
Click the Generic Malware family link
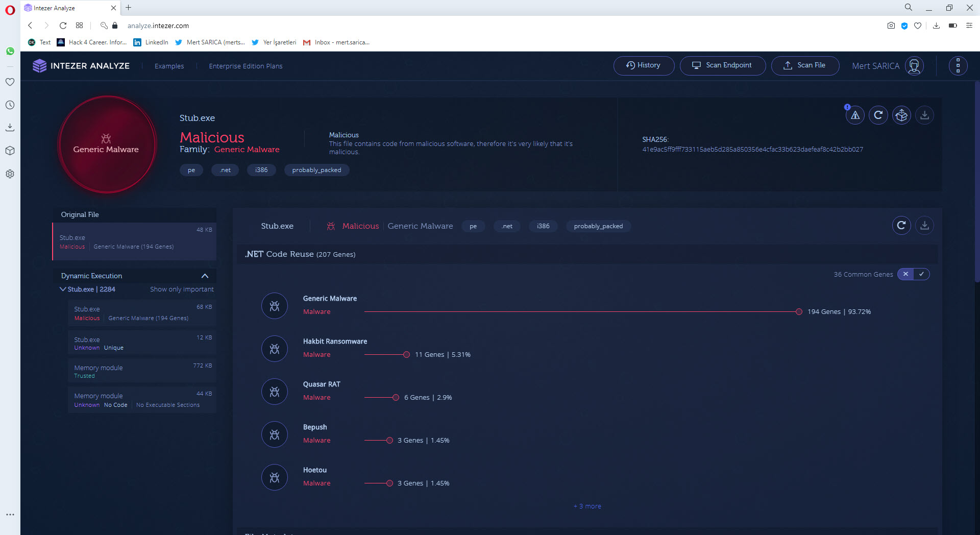(247, 149)
